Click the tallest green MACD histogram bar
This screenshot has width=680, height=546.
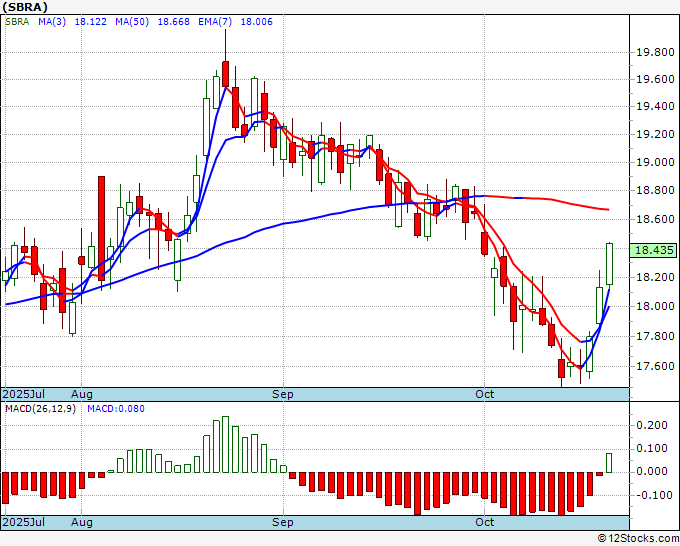click(226, 445)
